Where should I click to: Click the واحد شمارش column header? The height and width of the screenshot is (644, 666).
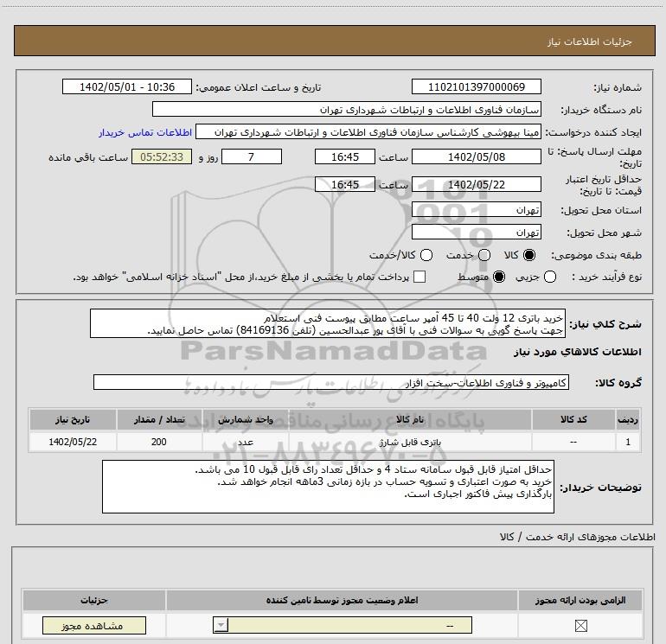click(x=246, y=419)
